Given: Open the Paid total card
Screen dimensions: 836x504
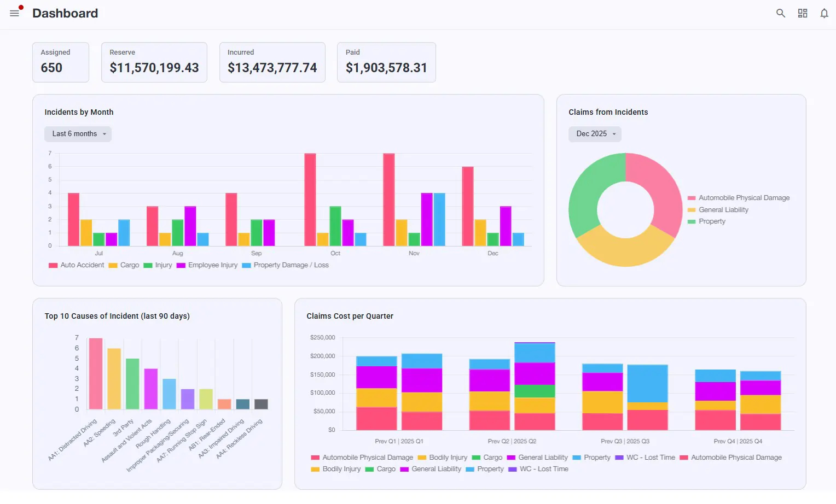Looking at the screenshot, I should (386, 62).
